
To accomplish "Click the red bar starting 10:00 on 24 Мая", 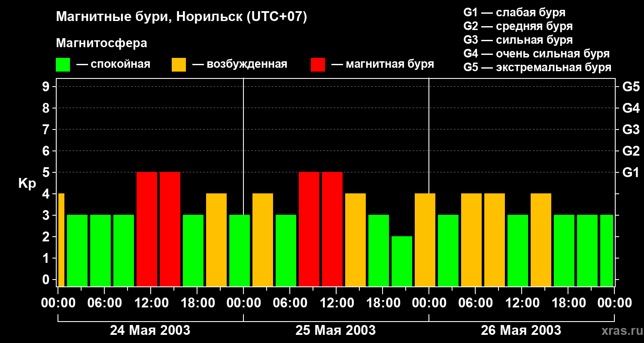I will coord(147,229).
